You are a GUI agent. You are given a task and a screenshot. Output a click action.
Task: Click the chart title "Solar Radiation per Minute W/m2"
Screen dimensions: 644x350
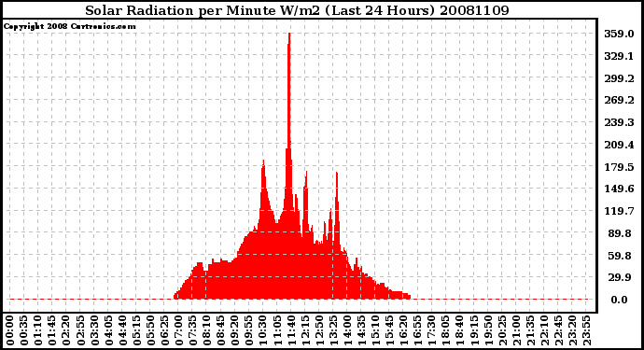coord(203,10)
